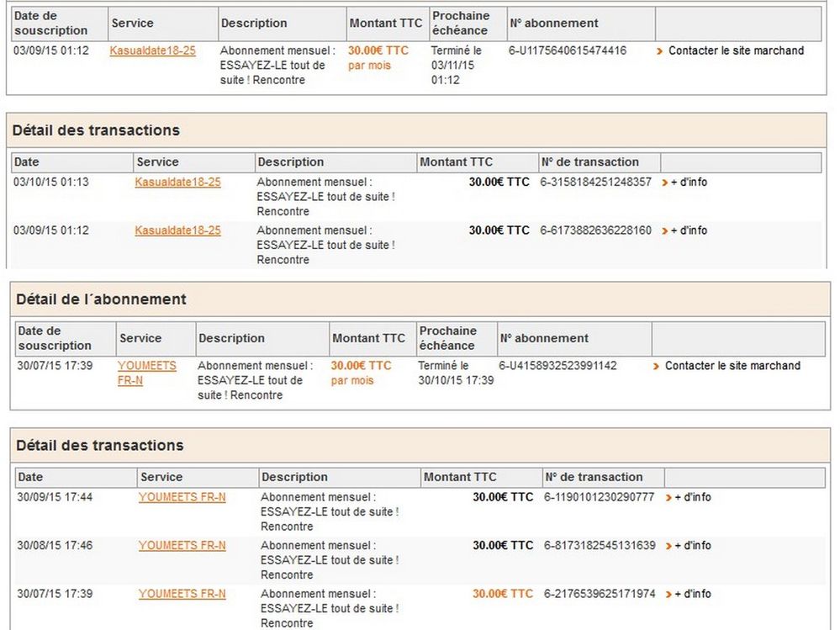Expand + d'info for transaction 6-2176539625171974
Screen dimensions: 840x630
point(692,594)
